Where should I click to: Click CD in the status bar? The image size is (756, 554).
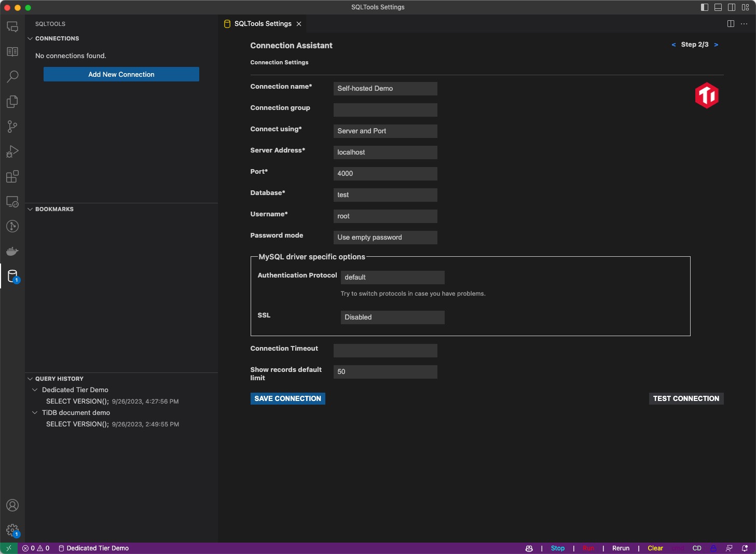pos(697,548)
